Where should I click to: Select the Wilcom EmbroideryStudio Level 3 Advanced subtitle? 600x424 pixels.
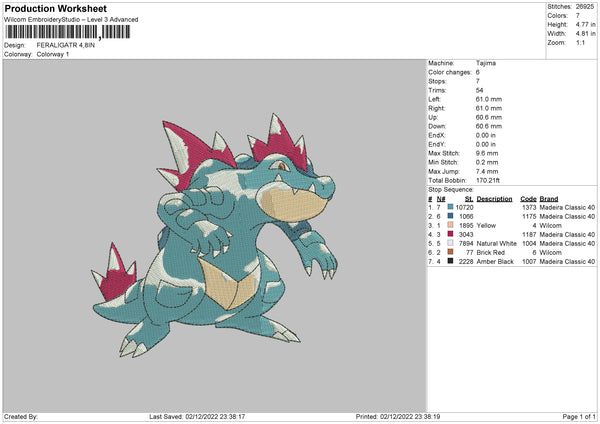pos(71,20)
